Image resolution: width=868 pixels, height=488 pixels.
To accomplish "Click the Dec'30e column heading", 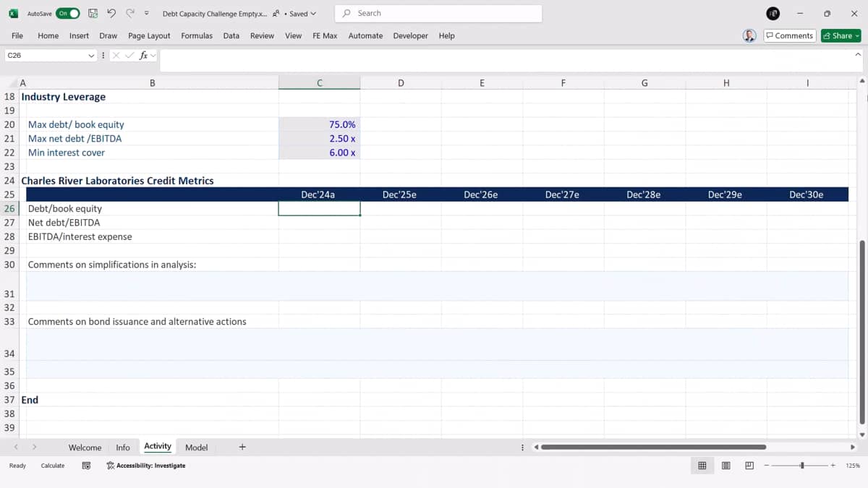I will pos(807,194).
